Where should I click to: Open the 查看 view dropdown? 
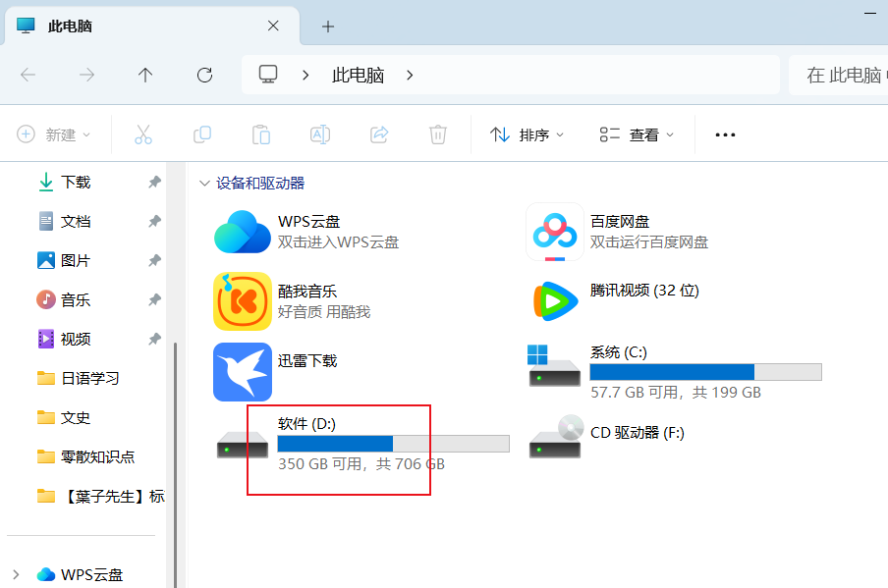637,134
